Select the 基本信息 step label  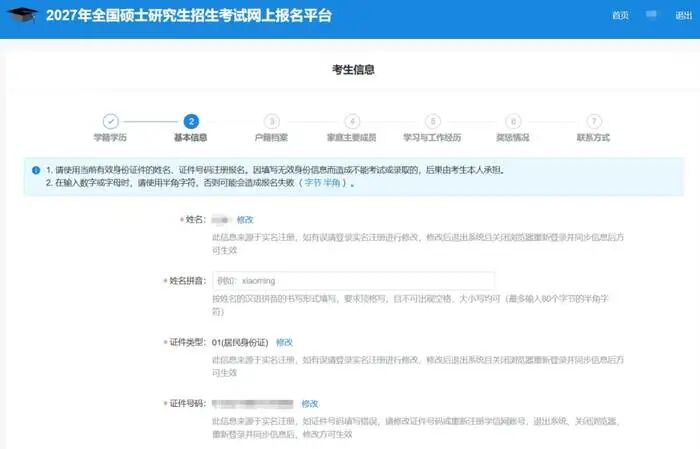tap(191, 137)
